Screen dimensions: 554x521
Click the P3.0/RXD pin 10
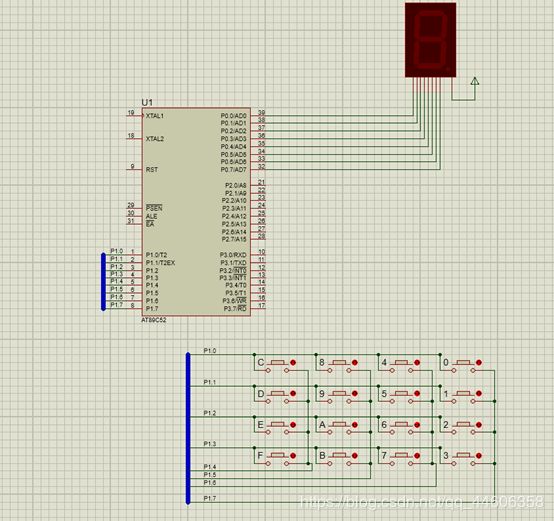point(258,254)
